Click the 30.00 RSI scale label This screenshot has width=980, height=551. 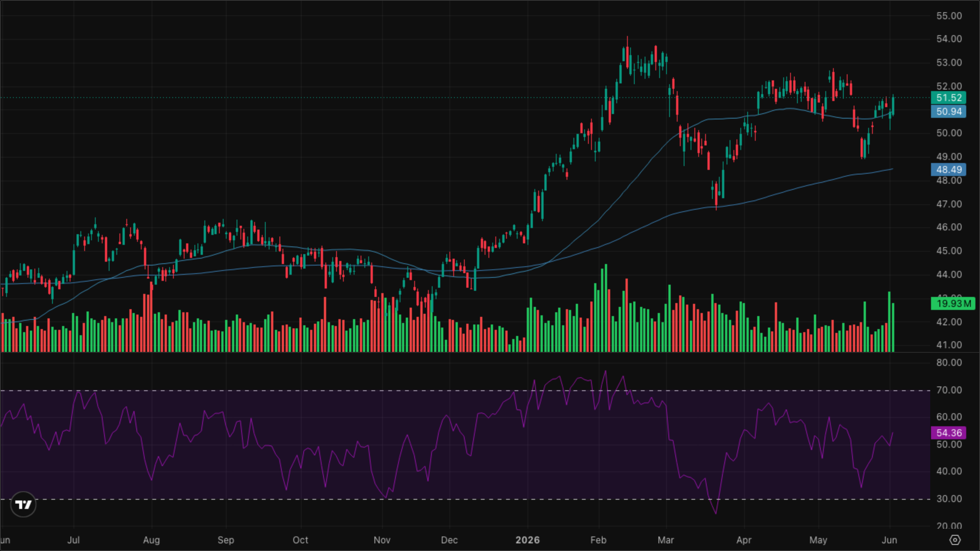[949, 499]
